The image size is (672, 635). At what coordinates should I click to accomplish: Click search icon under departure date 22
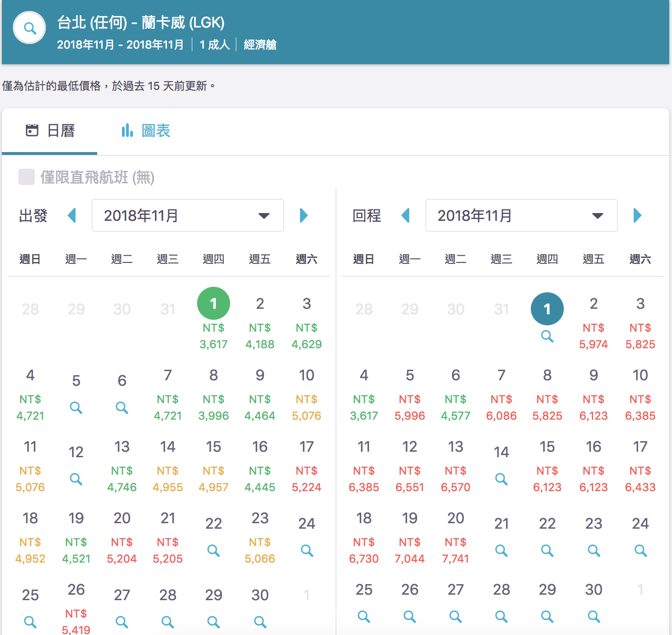point(214,550)
